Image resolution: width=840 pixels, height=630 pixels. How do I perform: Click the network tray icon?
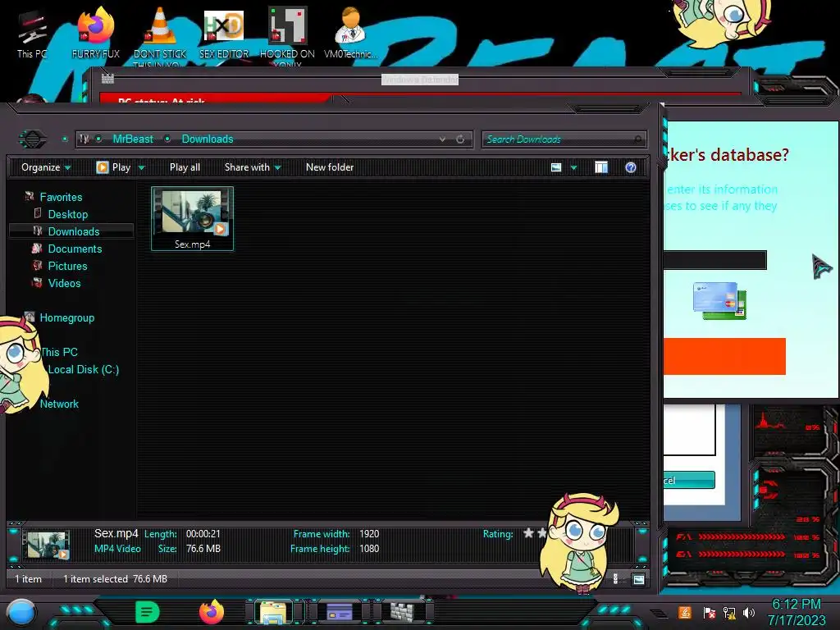coord(729,612)
